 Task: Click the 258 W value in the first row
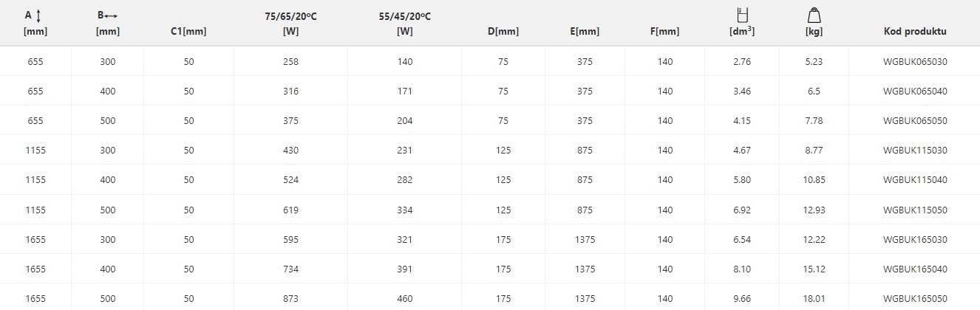(x=290, y=62)
